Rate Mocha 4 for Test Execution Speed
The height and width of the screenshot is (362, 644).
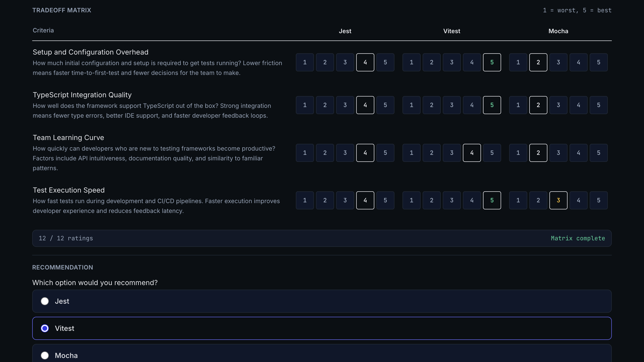[x=578, y=200]
